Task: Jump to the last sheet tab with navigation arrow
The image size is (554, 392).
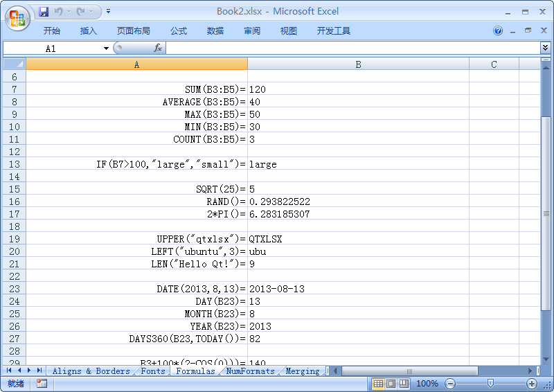Action: pos(39,371)
